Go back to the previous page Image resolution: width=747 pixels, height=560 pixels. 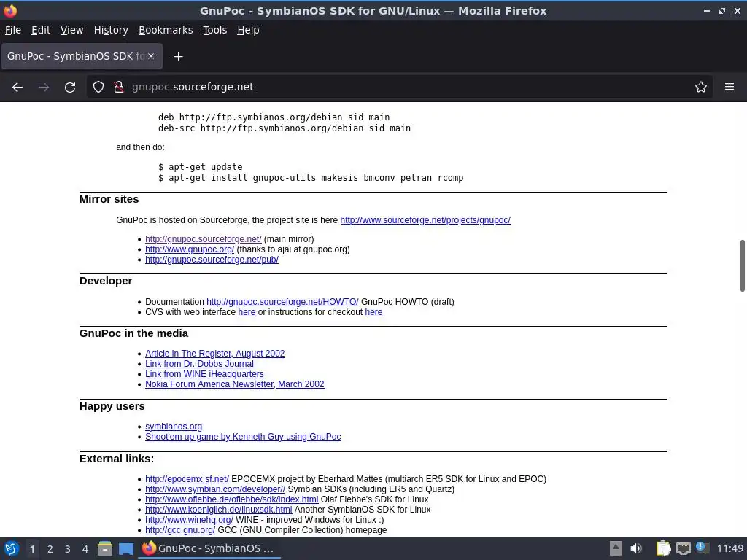(18, 87)
